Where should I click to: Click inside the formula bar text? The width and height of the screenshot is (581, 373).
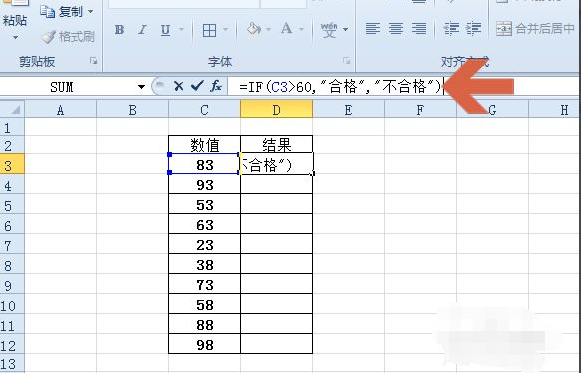point(340,87)
